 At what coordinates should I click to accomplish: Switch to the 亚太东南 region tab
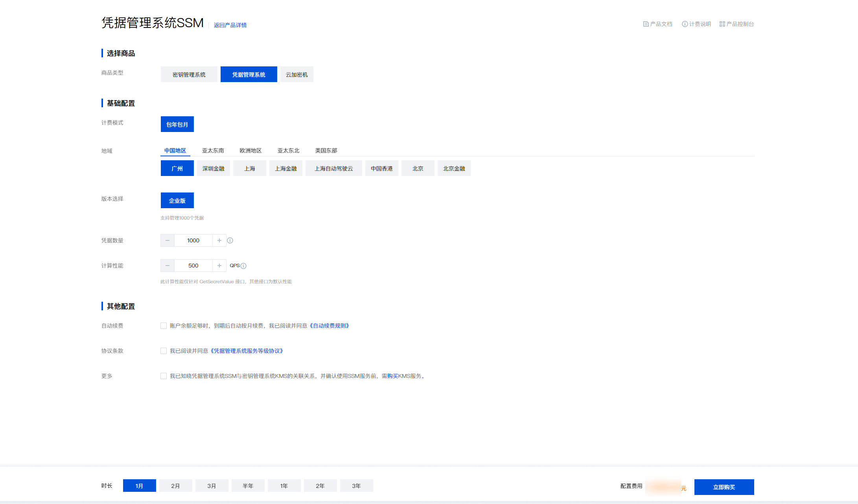[x=213, y=150]
